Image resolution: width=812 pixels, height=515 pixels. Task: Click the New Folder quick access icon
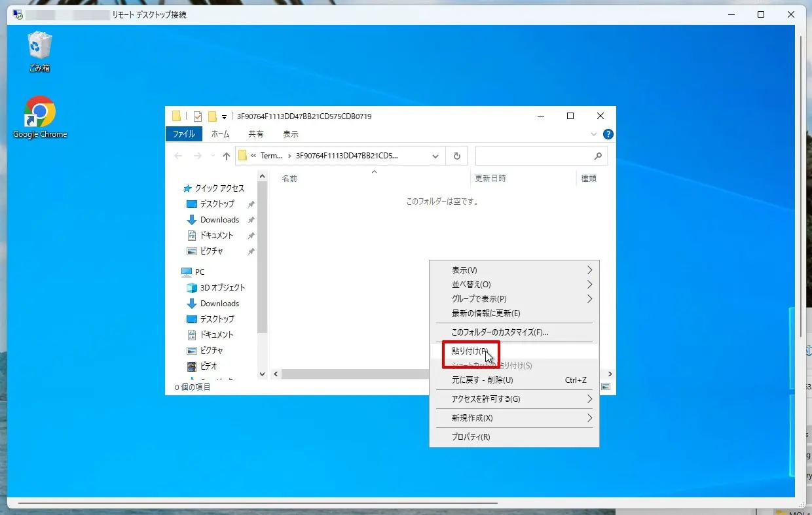click(x=212, y=116)
